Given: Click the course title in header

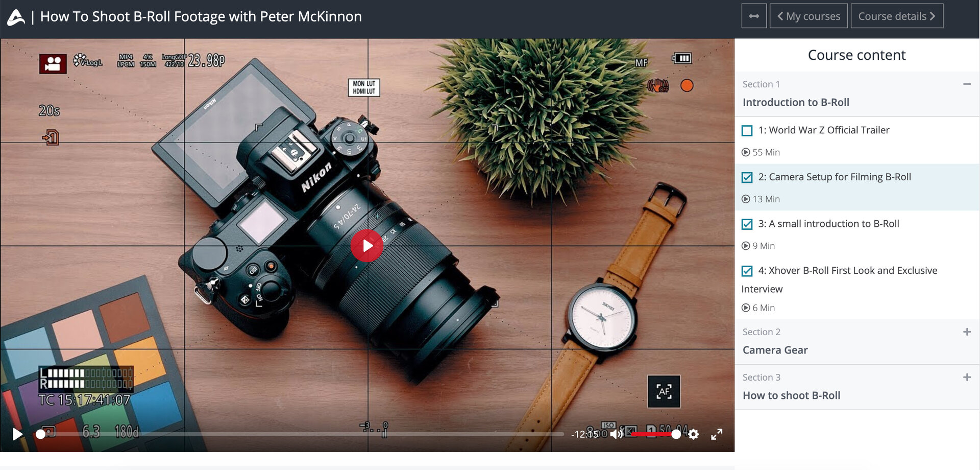Looking at the screenshot, I should click(201, 16).
